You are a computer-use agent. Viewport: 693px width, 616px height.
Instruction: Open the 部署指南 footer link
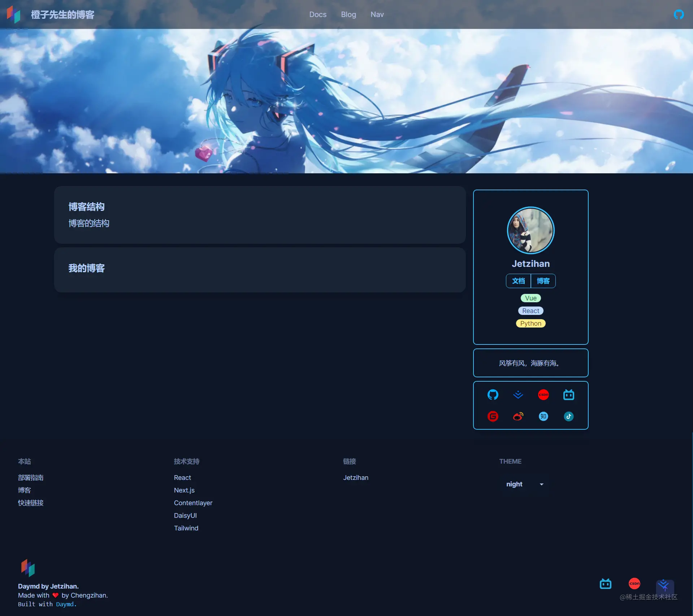click(31, 477)
